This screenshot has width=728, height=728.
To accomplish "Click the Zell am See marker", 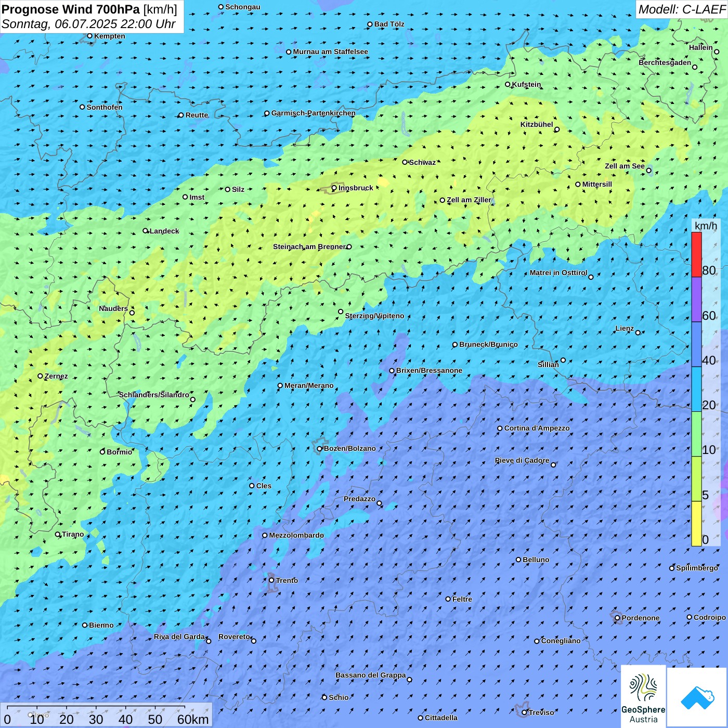I will click(649, 170).
